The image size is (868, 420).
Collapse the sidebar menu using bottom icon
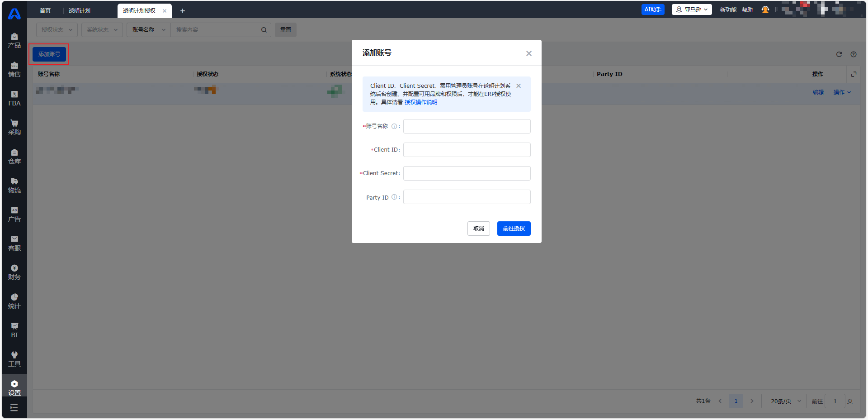point(14,408)
